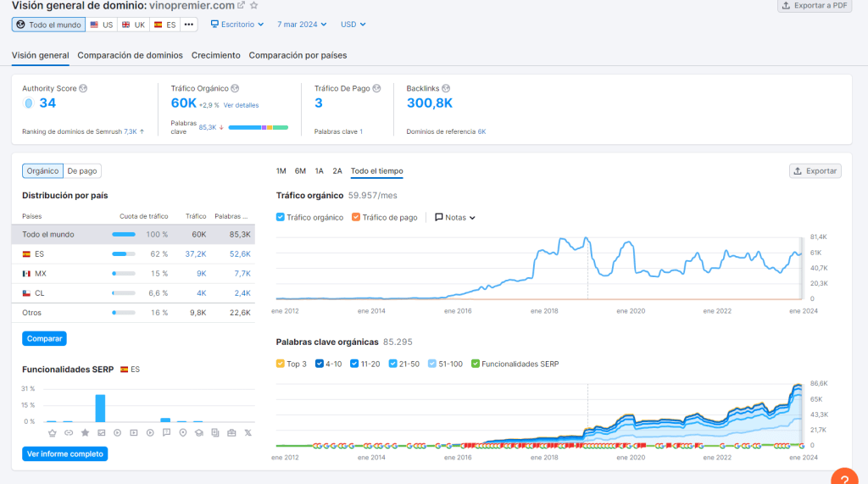Select the 1M time range
The image size is (868, 484).
(x=281, y=171)
